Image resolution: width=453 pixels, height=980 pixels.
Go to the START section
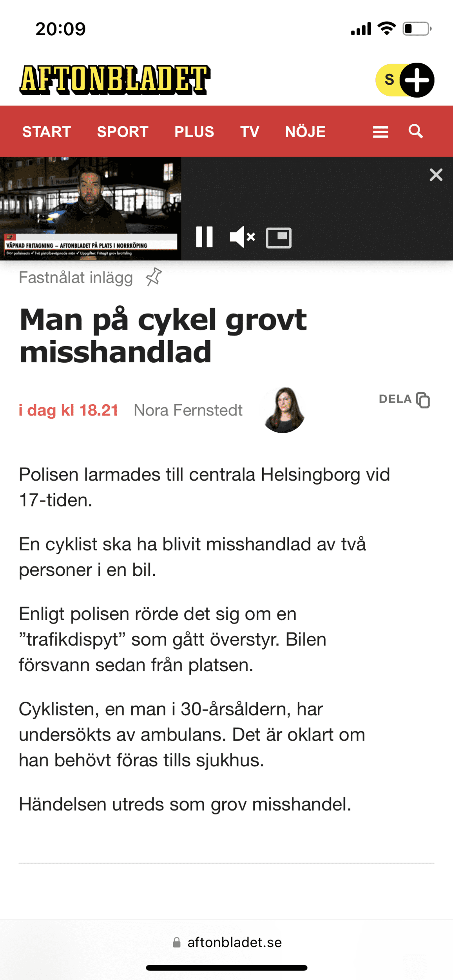click(47, 132)
